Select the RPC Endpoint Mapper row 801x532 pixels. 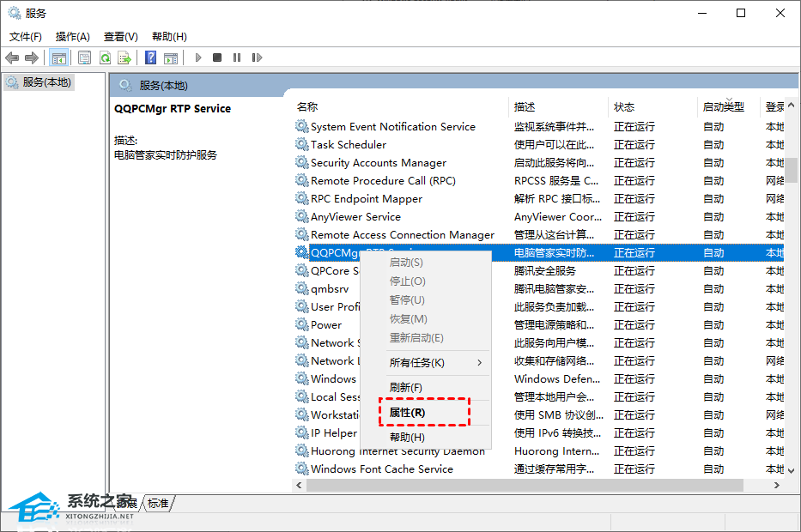[539, 198]
